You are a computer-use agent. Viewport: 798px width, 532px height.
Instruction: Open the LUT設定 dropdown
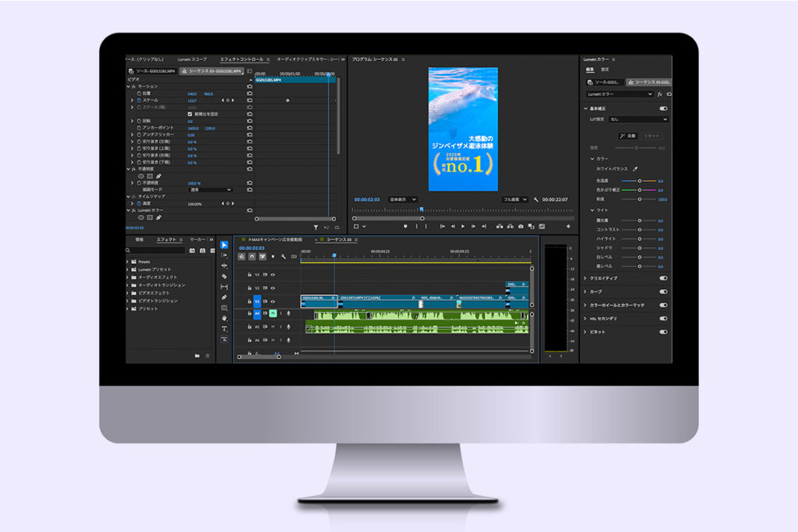pyautogui.click(x=638, y=119)
